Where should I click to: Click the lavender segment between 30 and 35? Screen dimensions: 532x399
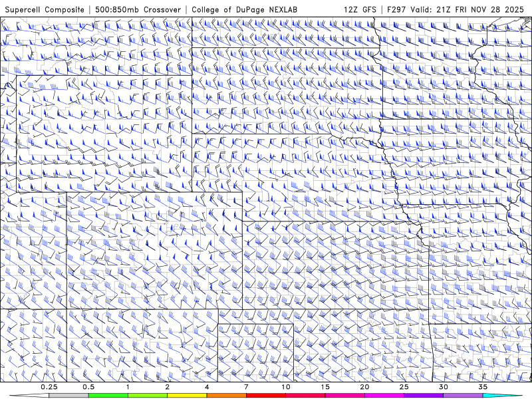coord(463,396)
